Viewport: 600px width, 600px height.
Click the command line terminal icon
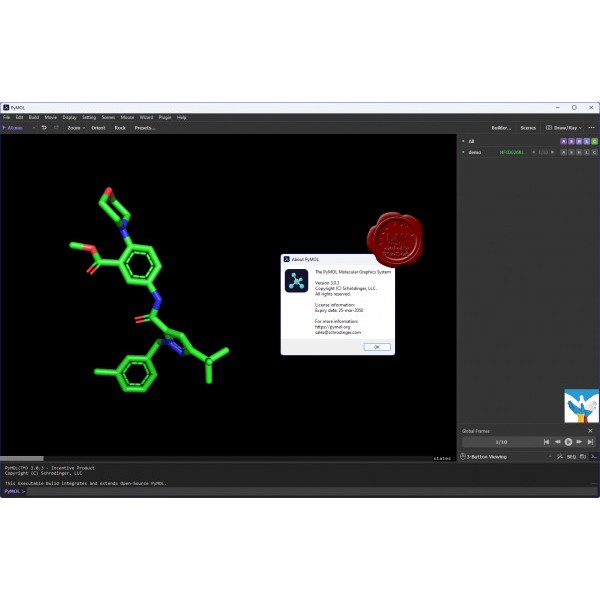(x=593, y=457)
